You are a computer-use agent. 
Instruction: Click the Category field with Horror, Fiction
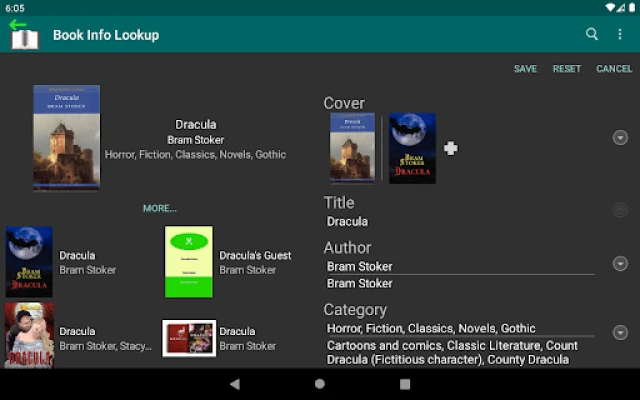pyautogui.click(x=460, y=328)
